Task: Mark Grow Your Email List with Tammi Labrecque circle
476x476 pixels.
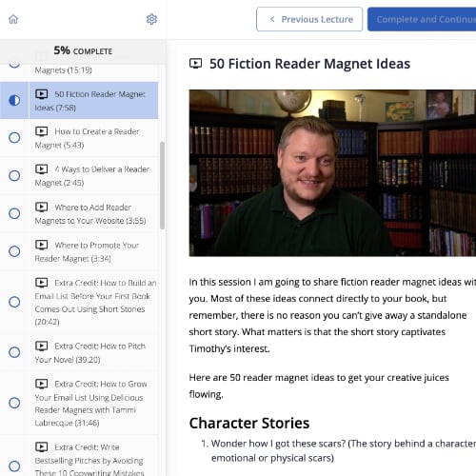Action: [14, 403]
